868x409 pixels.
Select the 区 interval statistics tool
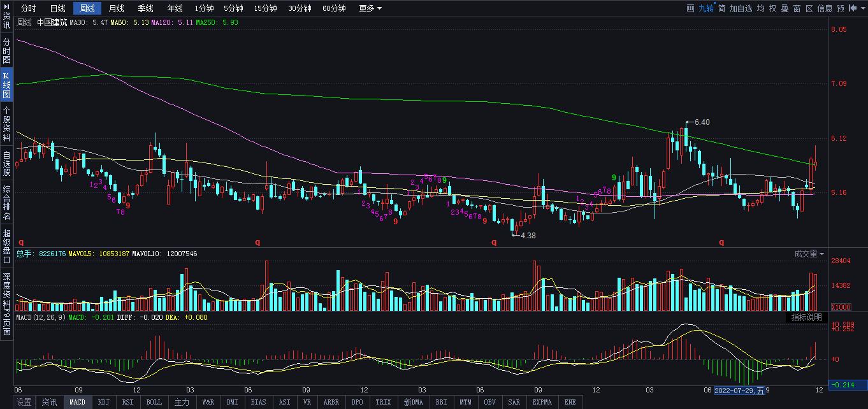tap(809, 8)
